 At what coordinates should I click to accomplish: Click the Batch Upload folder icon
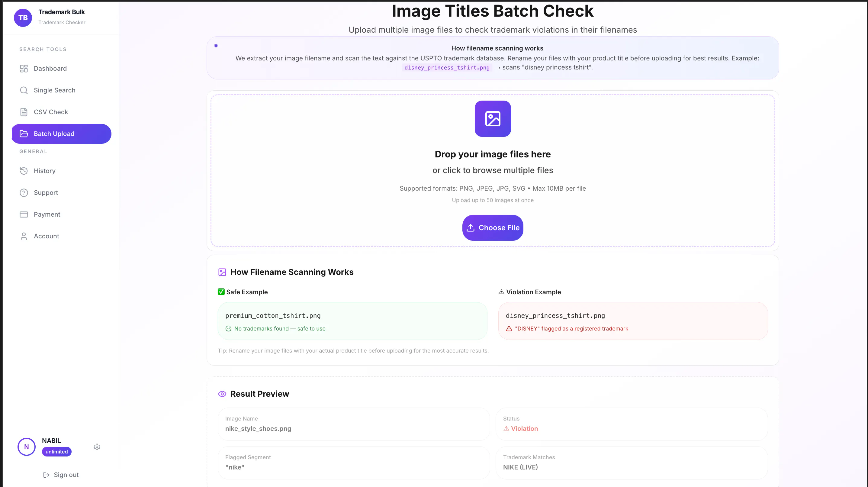(24, 134)
